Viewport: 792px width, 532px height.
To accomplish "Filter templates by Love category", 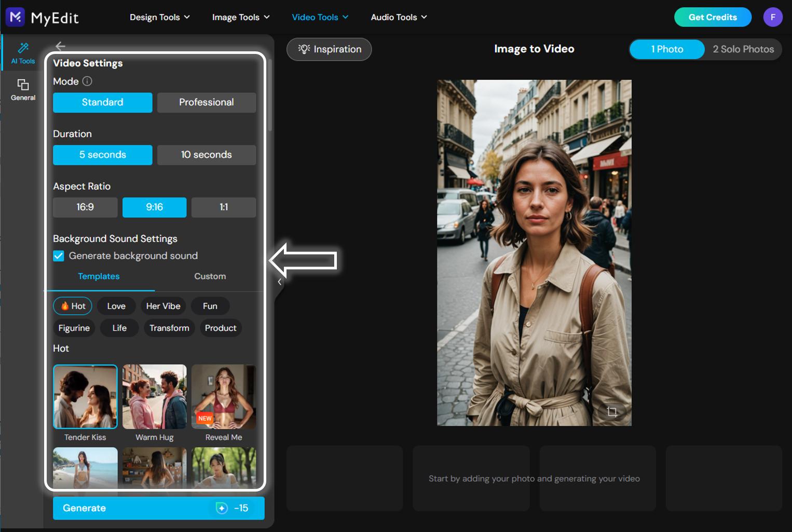I will 116,306.
